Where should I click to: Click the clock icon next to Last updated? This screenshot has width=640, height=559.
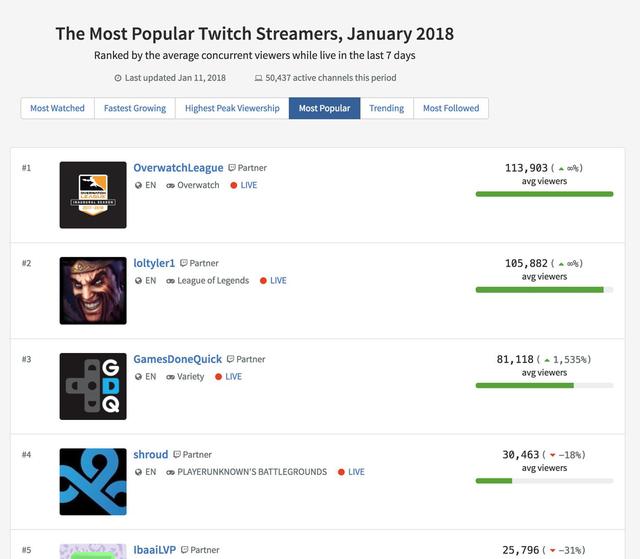(118, 78)
